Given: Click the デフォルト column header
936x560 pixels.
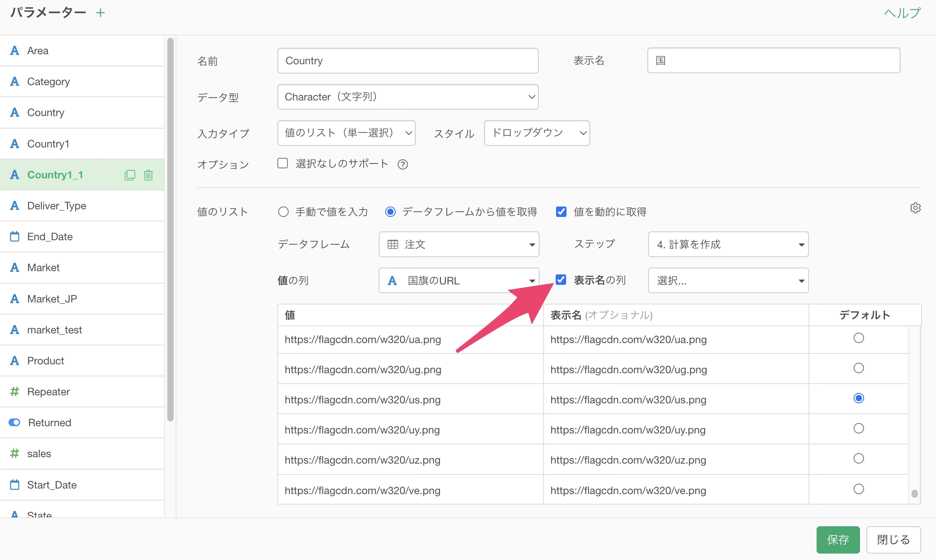Looking at the screenshot, I should pyautogui.click(x=864, y=315).
